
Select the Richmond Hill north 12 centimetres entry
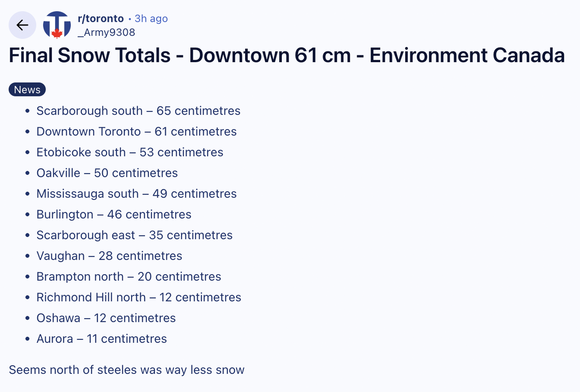coord(139,297)
